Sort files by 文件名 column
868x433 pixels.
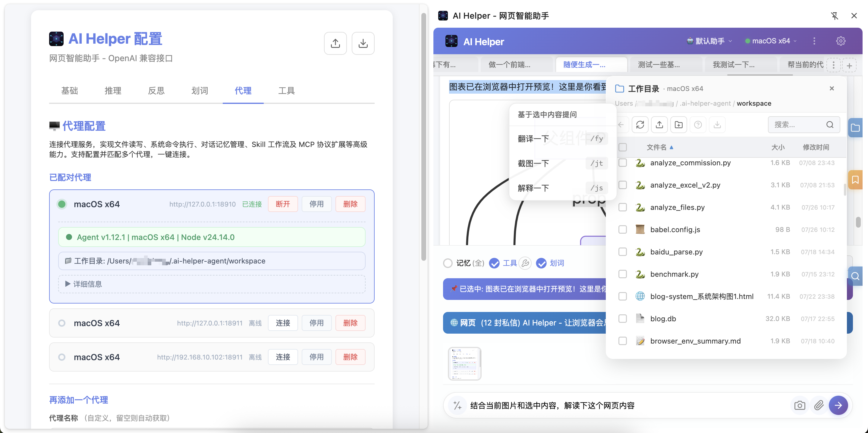pyautogui.click(x=660, y=147)
